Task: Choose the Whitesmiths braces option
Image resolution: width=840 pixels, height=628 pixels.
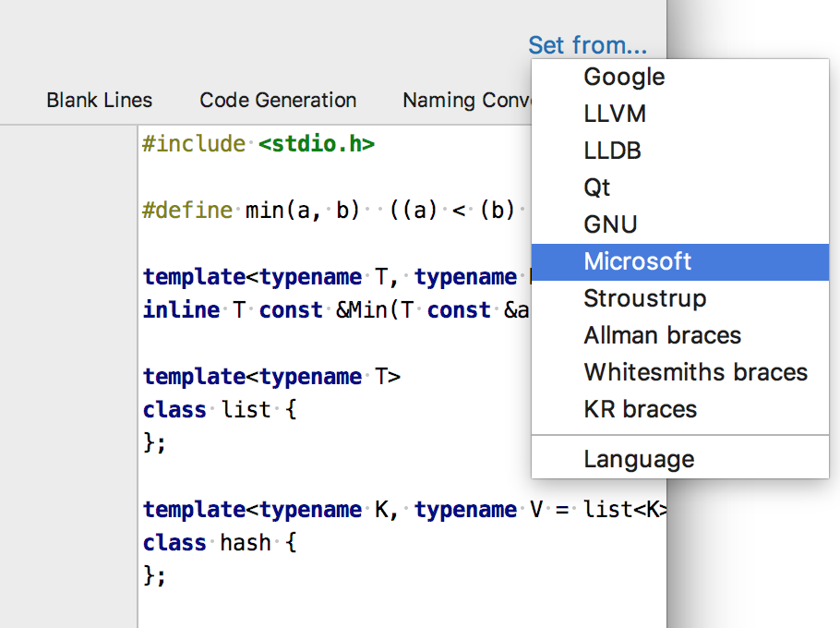Action: pyautogui.click(x=695, y=372)
